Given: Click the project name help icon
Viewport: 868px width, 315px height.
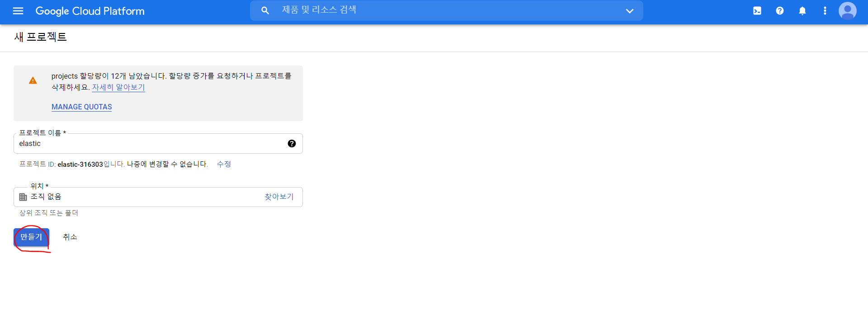Looking at the screenshot, I should pos(292,143).
